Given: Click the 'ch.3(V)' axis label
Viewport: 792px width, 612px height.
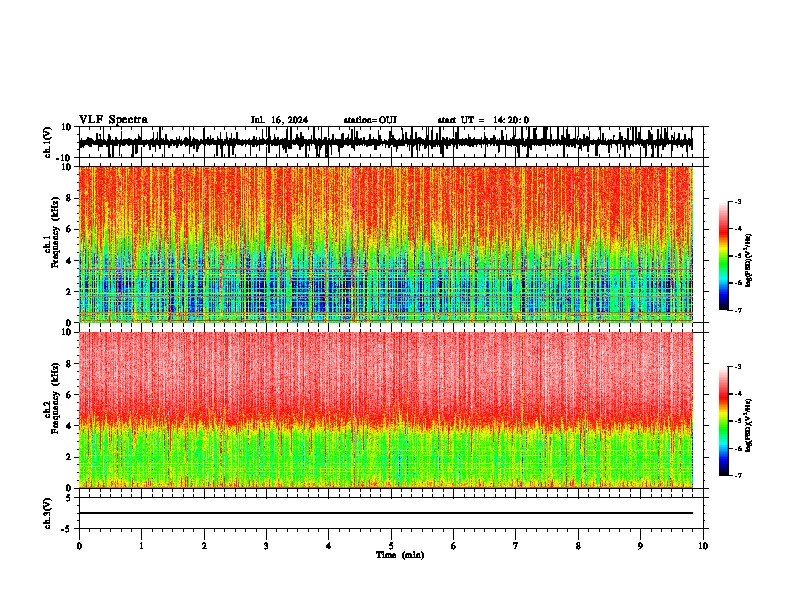Looking at the screenshot, I should pos(48,514).
